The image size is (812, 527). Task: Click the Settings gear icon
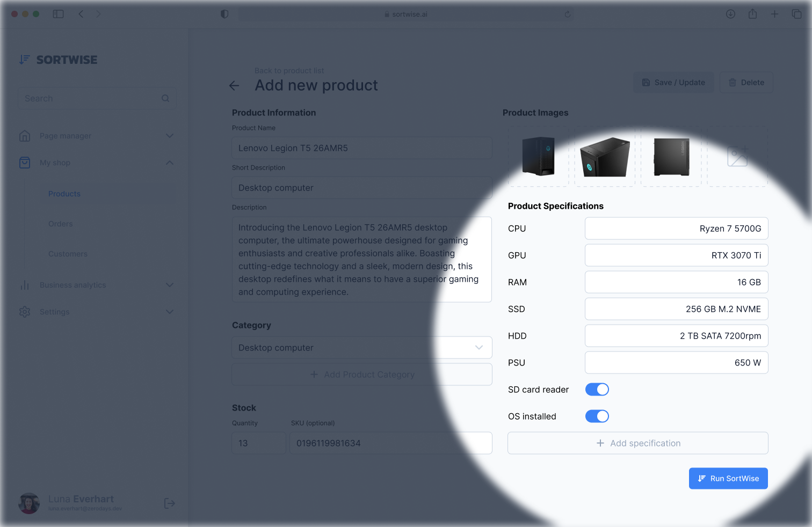coord(25,312)
